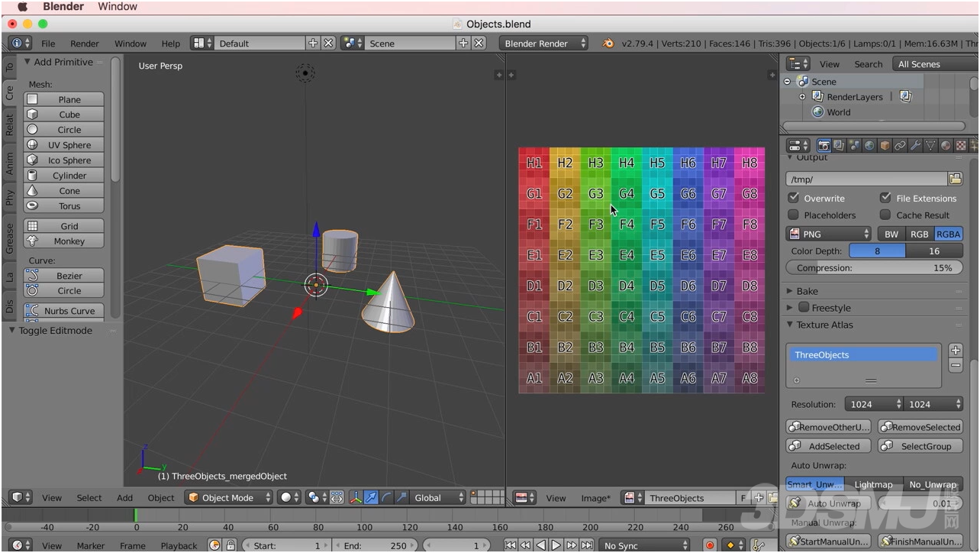
Task: Select RGB color mode
Action: pyautogui.click(x=920, y=234)
